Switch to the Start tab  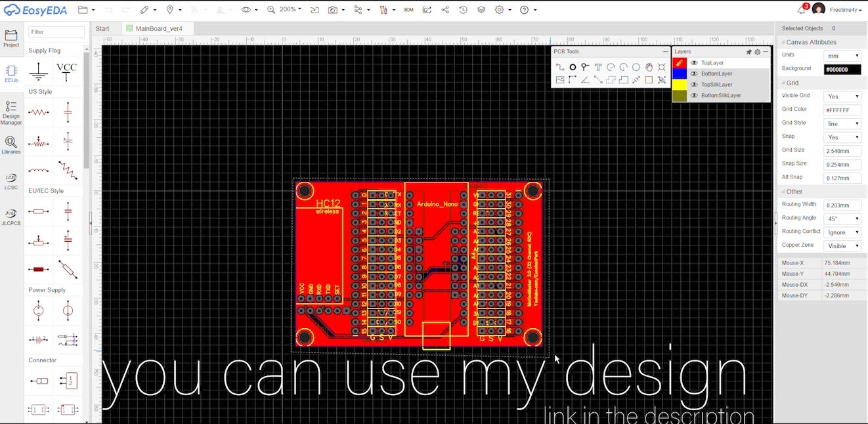102,29
